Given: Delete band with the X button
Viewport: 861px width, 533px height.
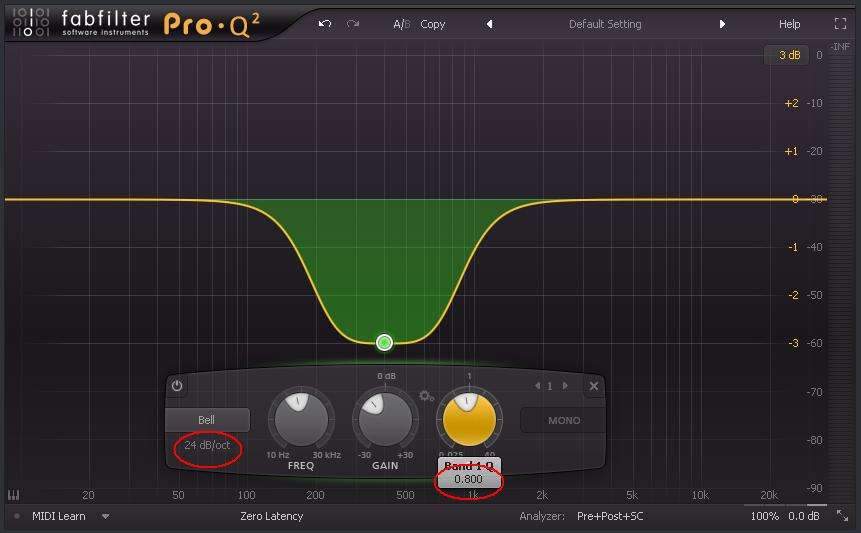Looking at the screenshot, I should [x=594, y=386].
